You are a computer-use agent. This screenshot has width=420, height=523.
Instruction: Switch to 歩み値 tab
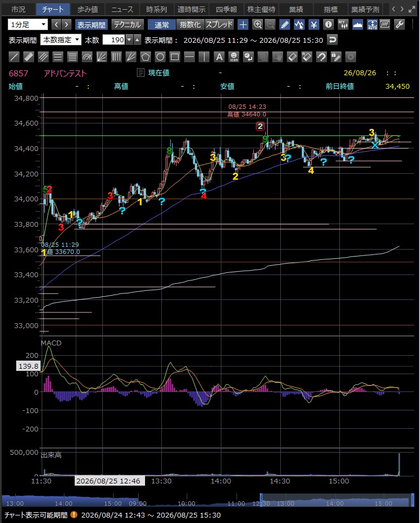(x=88, y=9)
